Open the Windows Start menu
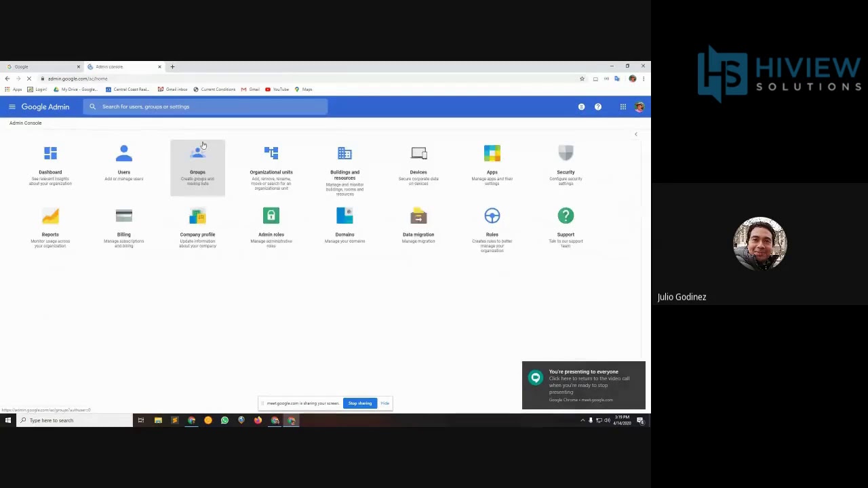Screen dimensions: 868x488 point(7,420)
